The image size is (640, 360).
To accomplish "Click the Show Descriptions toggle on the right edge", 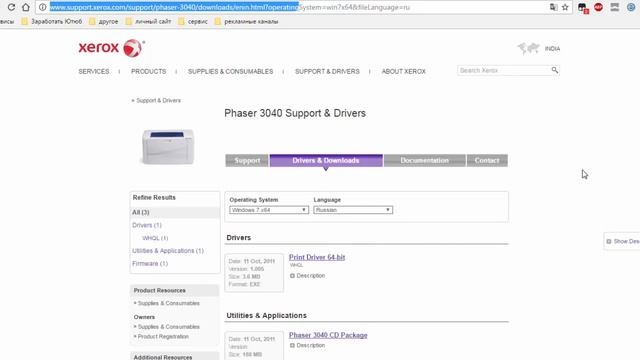I will (622, 241).
